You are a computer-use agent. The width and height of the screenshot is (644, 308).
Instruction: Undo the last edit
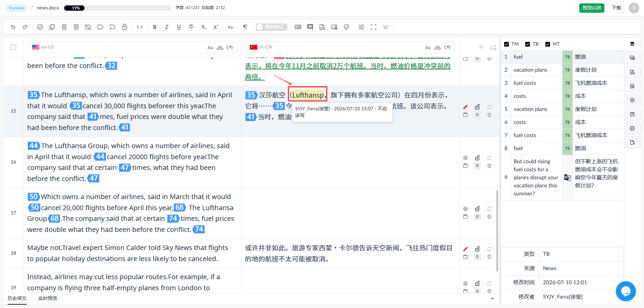tap(13, 27)
